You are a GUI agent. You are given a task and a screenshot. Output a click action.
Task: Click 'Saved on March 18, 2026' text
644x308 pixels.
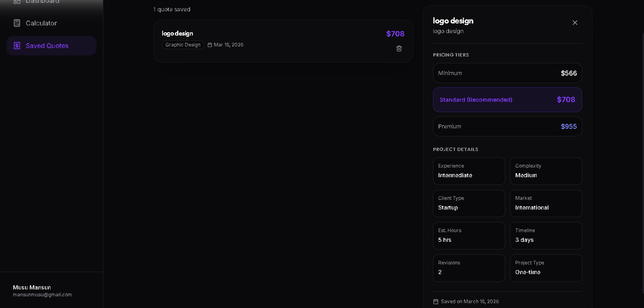470,302
